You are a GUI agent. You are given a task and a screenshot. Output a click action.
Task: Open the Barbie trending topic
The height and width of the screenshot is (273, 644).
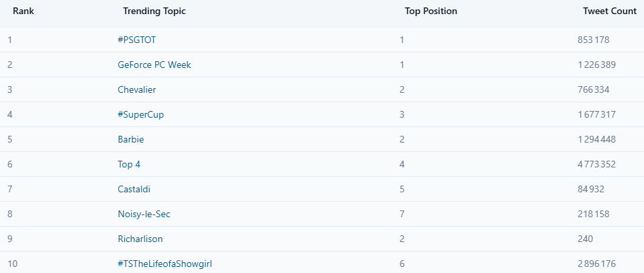click(x=131, y=139)
